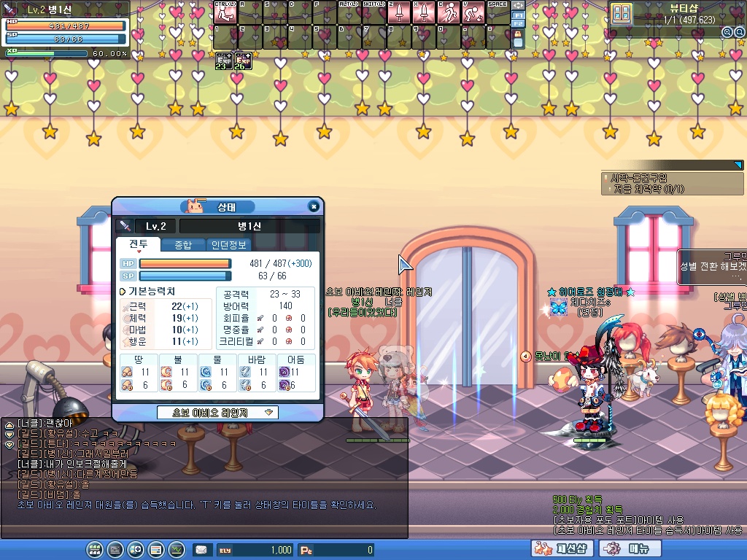The image size is (747, 560).
Task: Use the sword skill on slot Z
Action: [399, 12]
